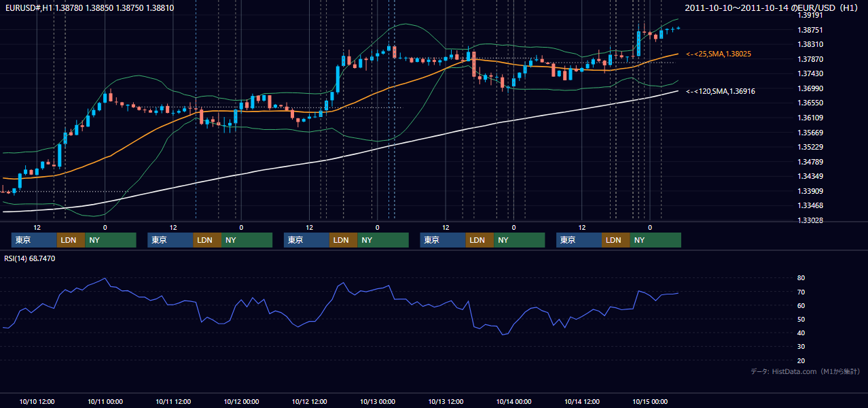Select the 10/14 12:00 date label

(582, 401)
